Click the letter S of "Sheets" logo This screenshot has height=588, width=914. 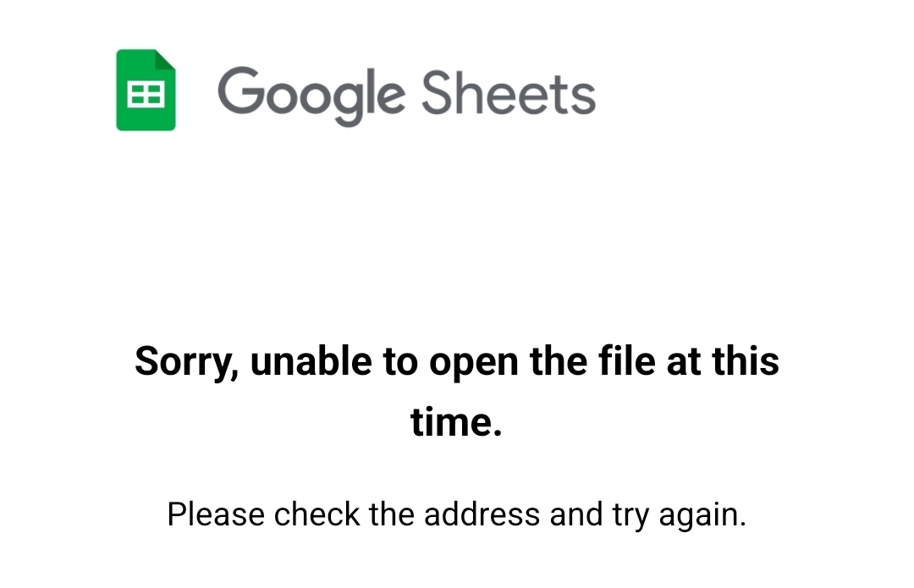coord(438,91)
